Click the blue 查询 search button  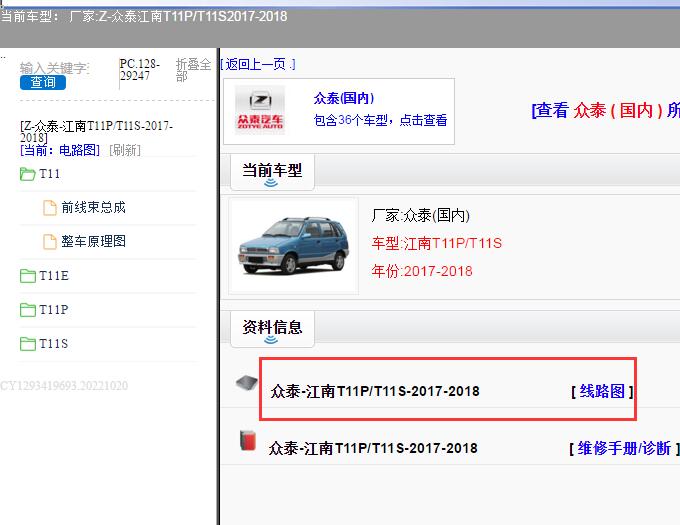click(43, 82)
